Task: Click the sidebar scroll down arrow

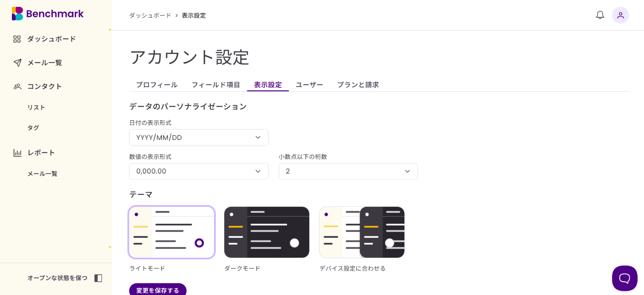Action: (110, 247)
